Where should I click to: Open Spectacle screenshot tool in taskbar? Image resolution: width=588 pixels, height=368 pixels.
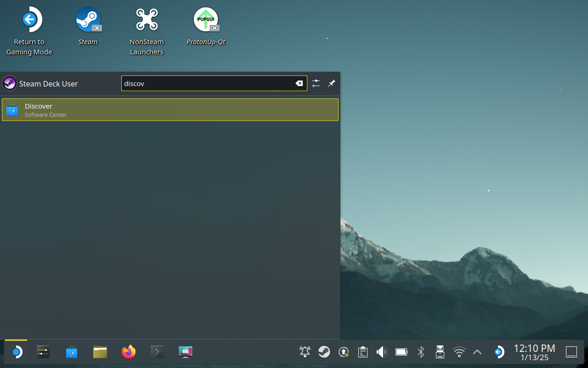click(x=186, y=352)
